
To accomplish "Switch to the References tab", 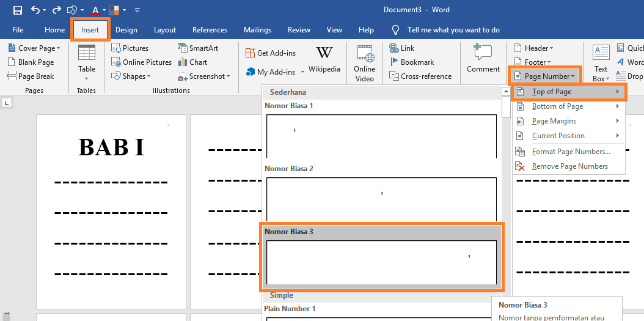I will (210, 30).
